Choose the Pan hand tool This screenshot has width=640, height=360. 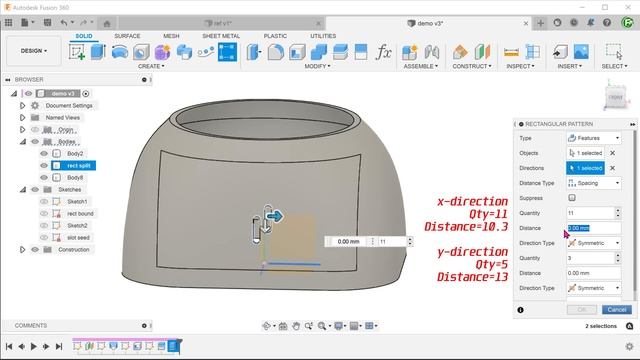tap(296, 326)
